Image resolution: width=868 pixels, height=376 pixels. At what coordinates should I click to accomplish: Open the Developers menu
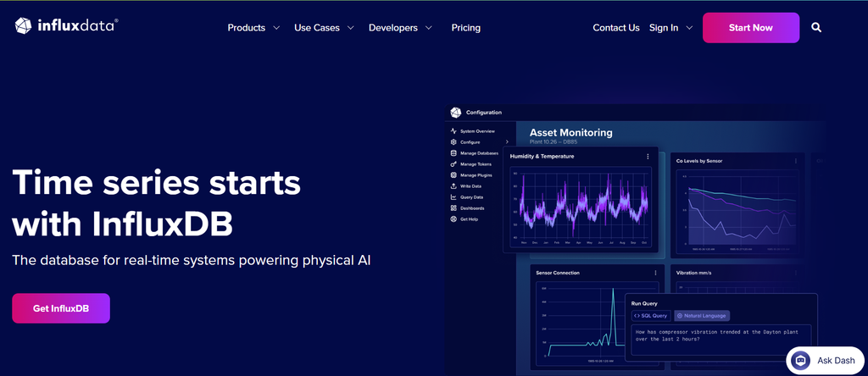393,28
